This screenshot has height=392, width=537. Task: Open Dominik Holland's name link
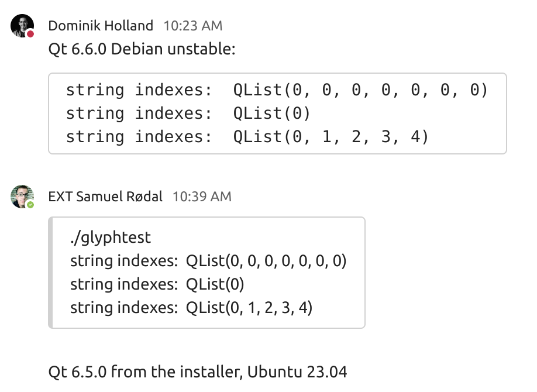[101, 26]
